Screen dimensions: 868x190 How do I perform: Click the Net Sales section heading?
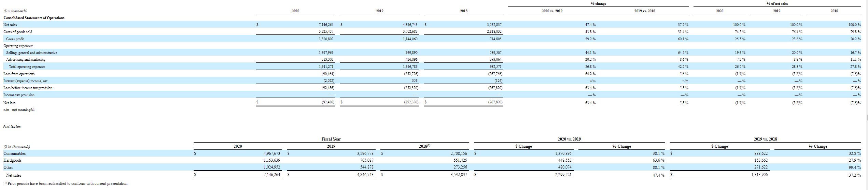(12, 127)
